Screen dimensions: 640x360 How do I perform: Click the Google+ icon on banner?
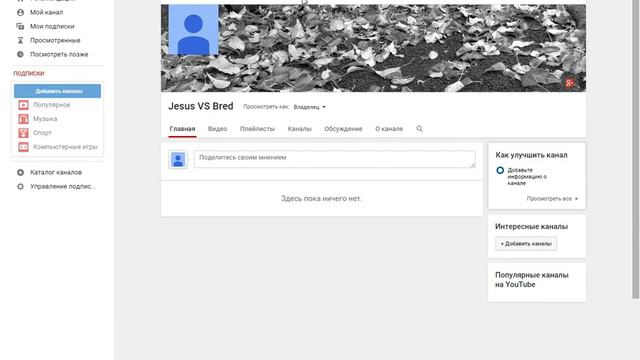tap(569, 83)
